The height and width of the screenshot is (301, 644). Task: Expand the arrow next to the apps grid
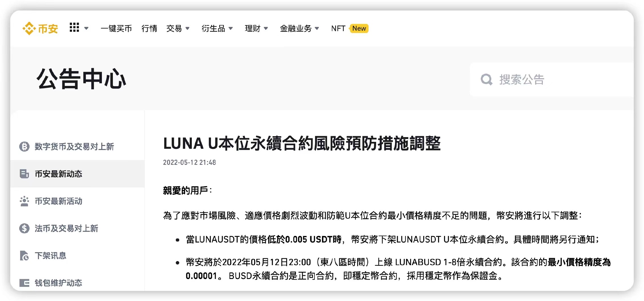click(x=86, y=29)
